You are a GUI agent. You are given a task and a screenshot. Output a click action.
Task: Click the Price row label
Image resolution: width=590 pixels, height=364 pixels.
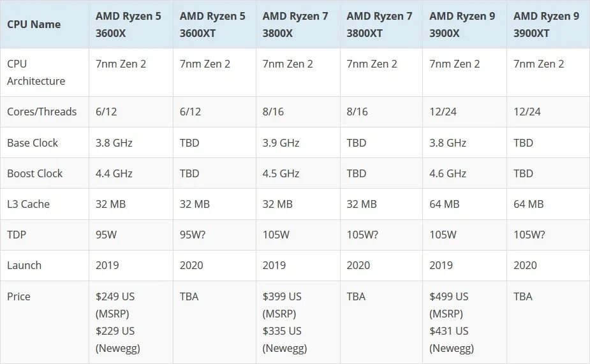[18, 296]
